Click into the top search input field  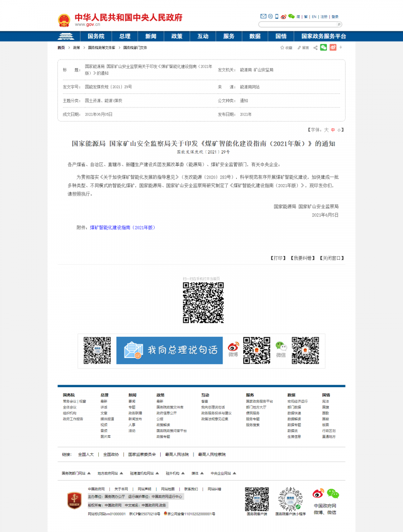296,24
